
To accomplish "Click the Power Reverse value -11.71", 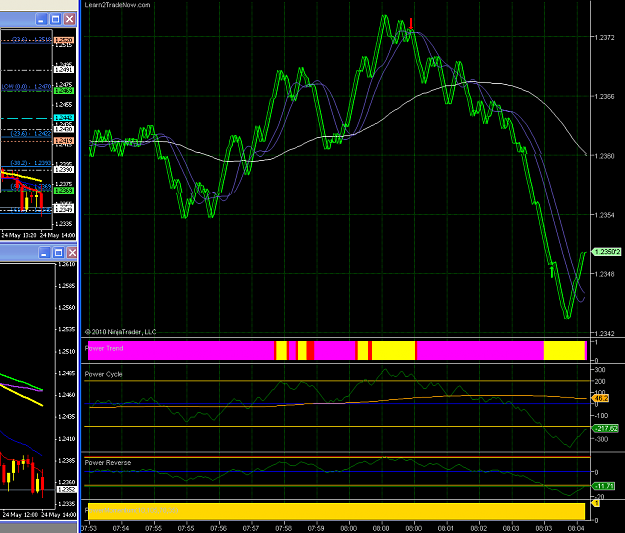I will click(x=603, y=486).
